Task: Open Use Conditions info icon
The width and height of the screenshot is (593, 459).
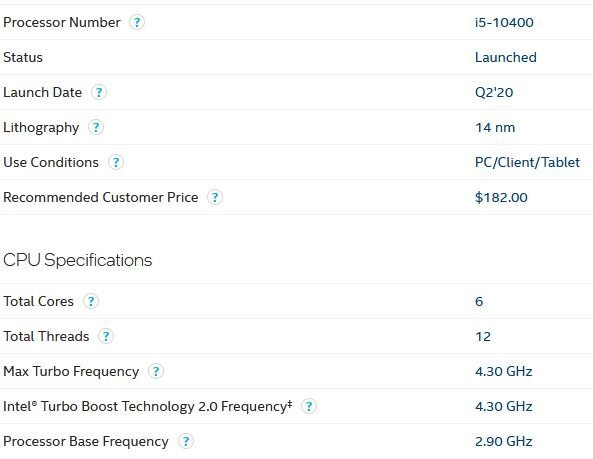Action: click(x=116, y=162)
